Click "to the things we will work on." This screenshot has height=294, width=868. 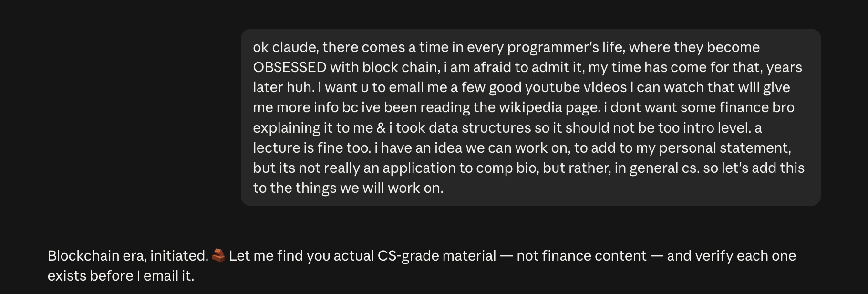pyautogui.click(x=348, y=188)
